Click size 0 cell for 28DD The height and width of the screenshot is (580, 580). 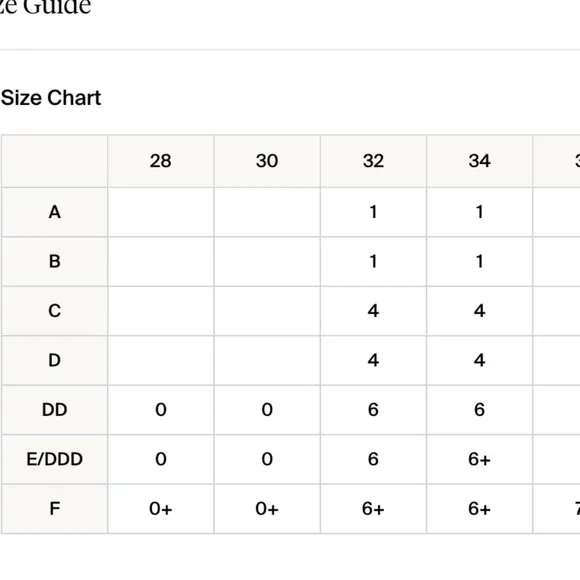[161, 410]
